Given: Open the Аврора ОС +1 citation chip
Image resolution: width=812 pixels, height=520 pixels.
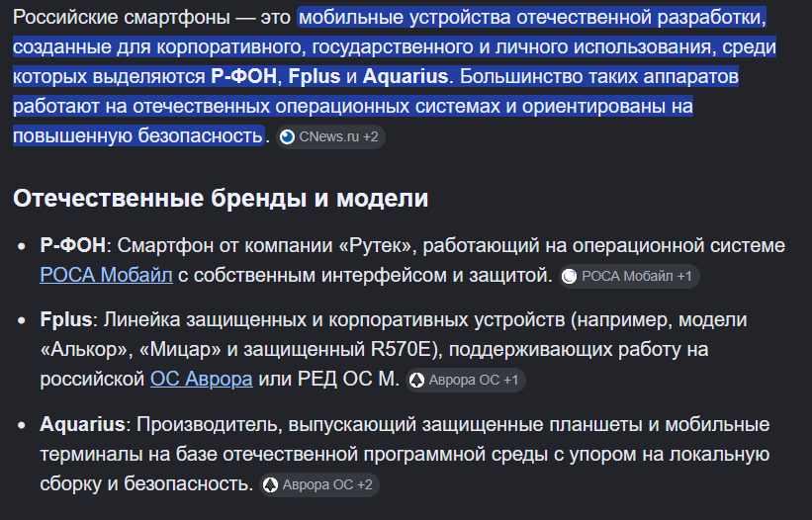Looking at the screenshot, I should point(466,381).
